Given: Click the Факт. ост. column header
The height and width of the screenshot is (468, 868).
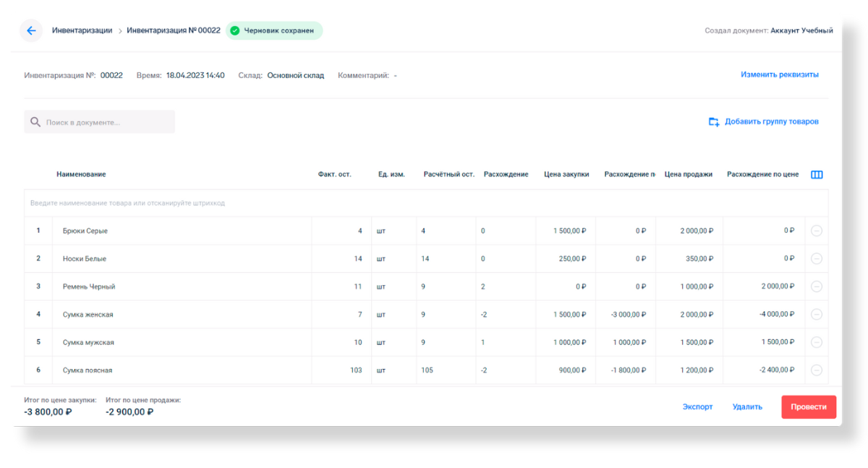Looking at the screenshot, I should (x=334, y=174).
